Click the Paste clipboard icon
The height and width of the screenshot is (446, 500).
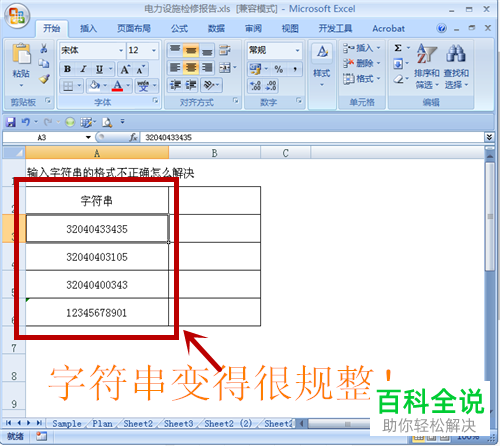(21, 53)
